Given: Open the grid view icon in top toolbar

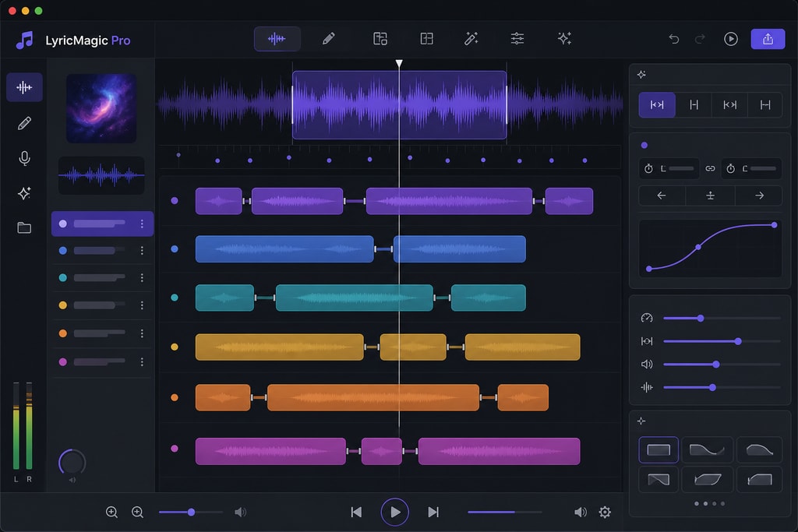Looking at the screenshot, I should [426, 39].
